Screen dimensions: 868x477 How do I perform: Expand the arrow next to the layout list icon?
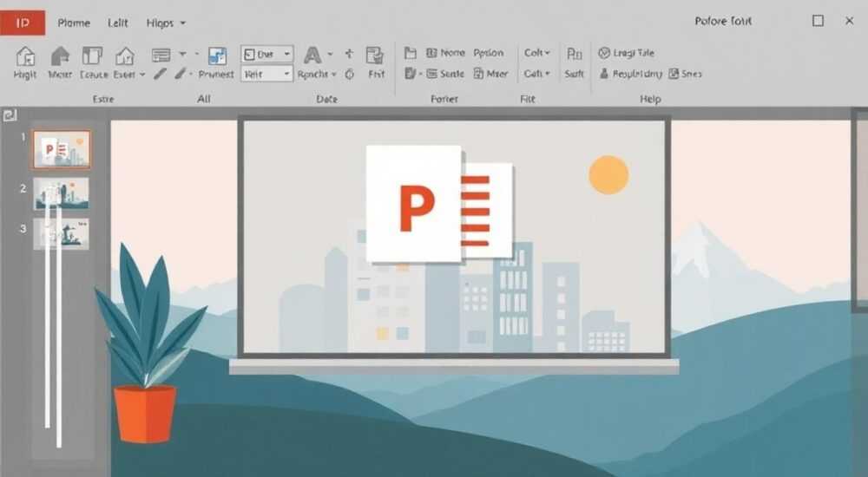point(182,55)
